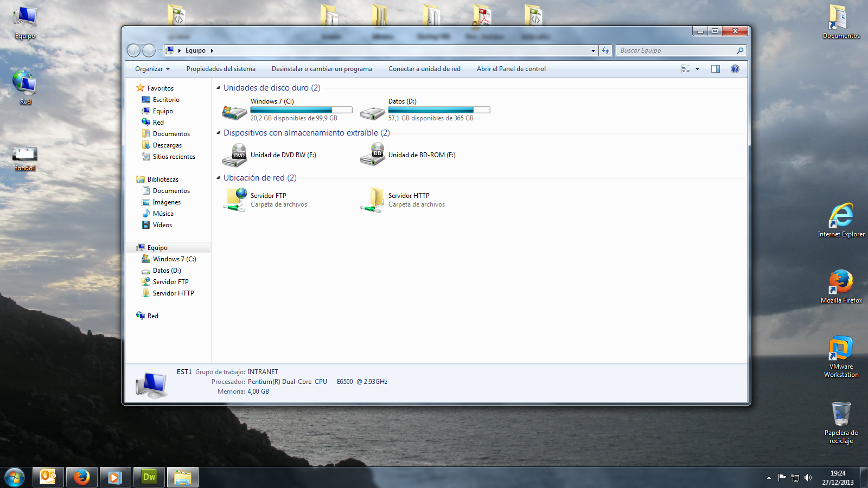
Task: Open the Windows 7 (C:) drive icon
Action: coord(234,112)
